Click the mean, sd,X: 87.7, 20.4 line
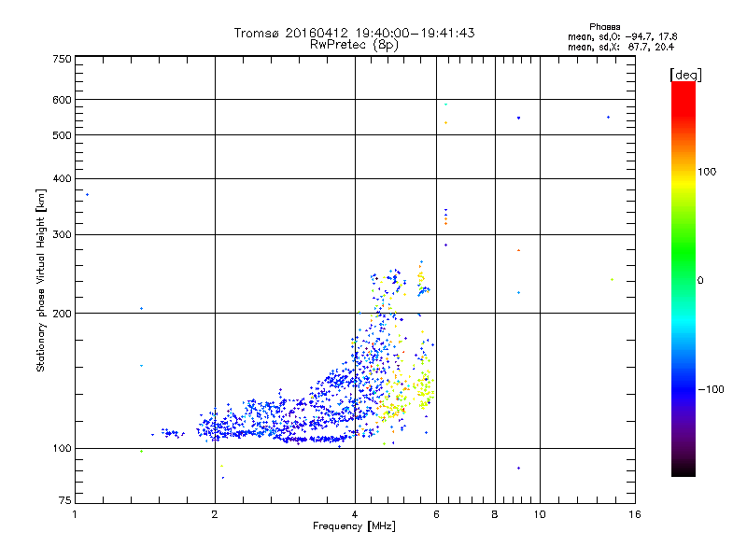The height and width of the screenshot is (560, 747). pos(621,47)
